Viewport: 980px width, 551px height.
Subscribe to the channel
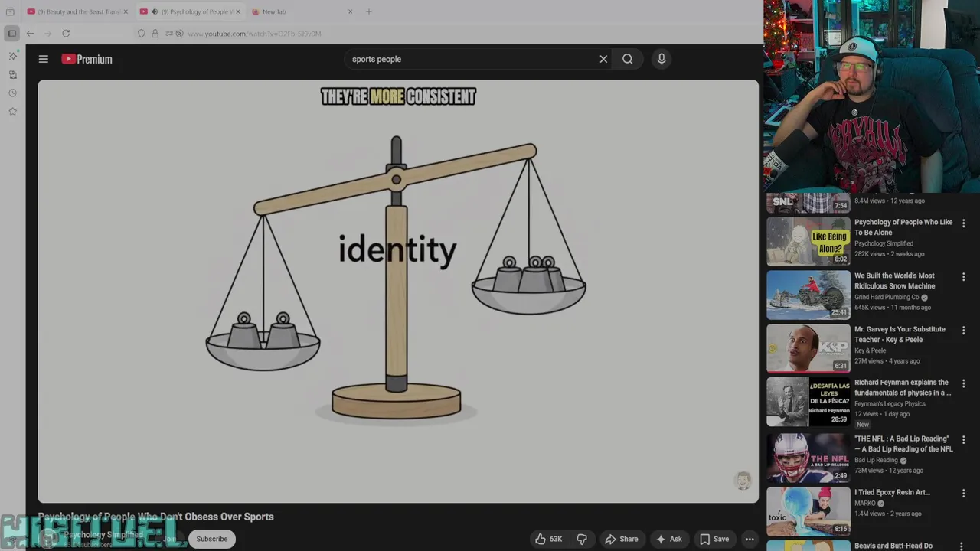click(212, 539)
